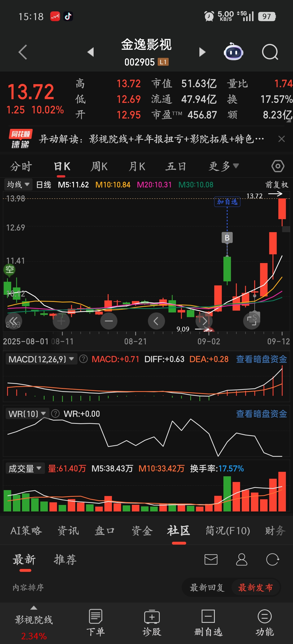Screen dimensions: 293x644
Task: Go to previous stock with left triangle
Action: pyautogui.click(x=91, y=52)
